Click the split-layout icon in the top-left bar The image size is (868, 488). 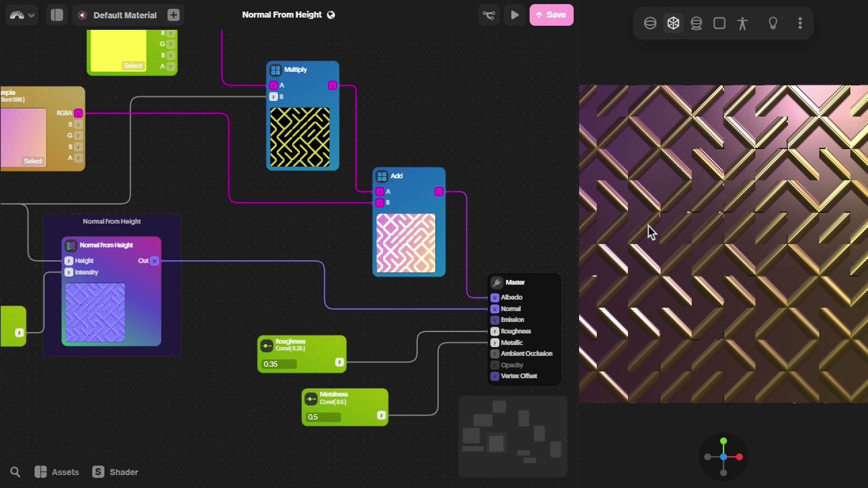pyautogui.click(x=57, y=15)
